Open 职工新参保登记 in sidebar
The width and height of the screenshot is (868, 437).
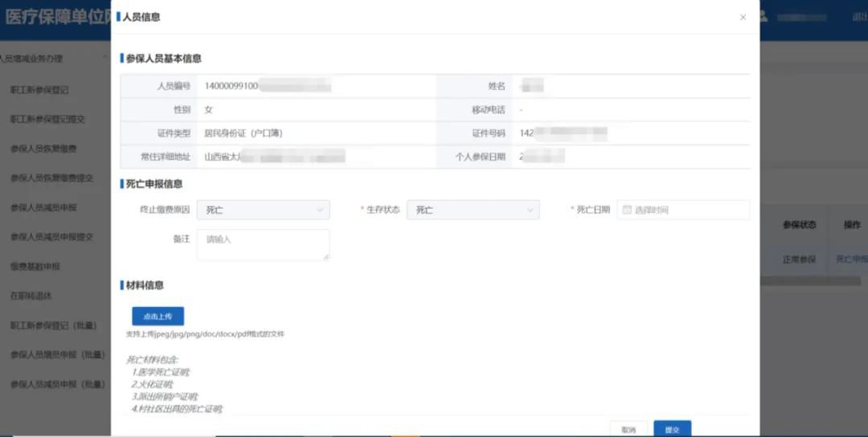pos(39,90)
